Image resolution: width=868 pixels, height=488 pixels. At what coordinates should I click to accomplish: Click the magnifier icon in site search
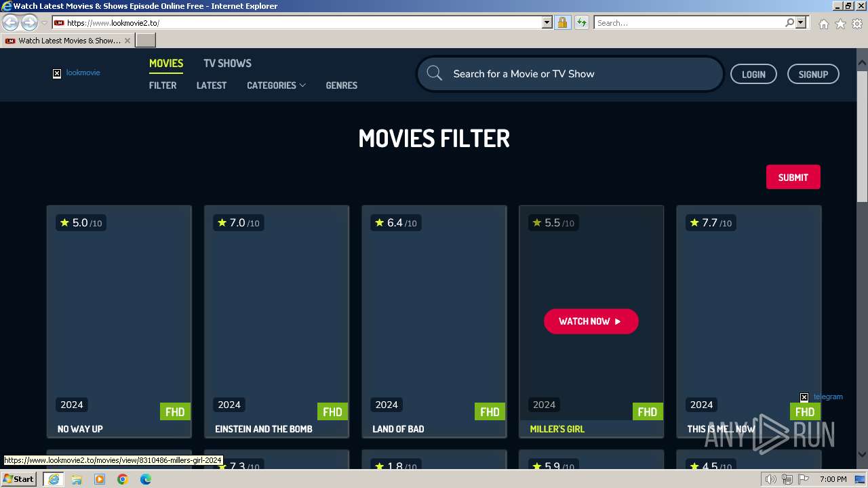pyautogui.click(x=435, y=74)
